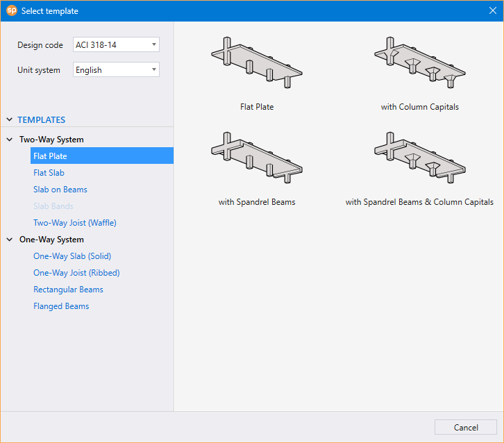This screenshot has width=504, height=443.
Task: Select Slab on Beams template category
Action: tap(60, 190)
